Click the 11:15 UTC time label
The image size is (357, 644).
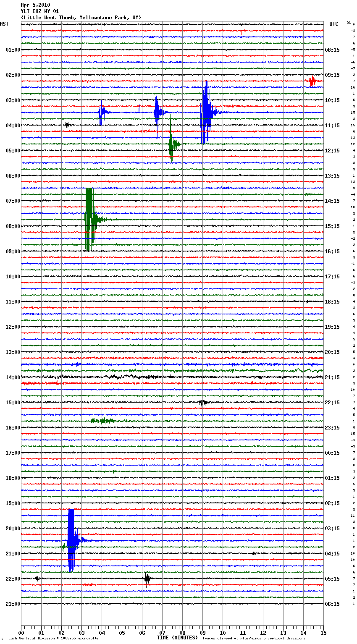point(332,126)
